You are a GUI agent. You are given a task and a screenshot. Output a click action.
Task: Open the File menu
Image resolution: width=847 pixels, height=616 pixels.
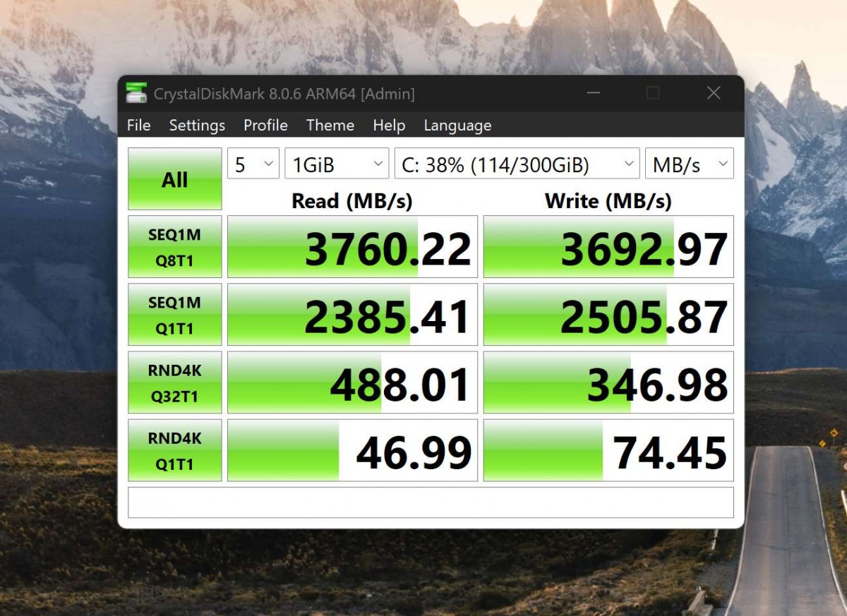pos(138,126)
